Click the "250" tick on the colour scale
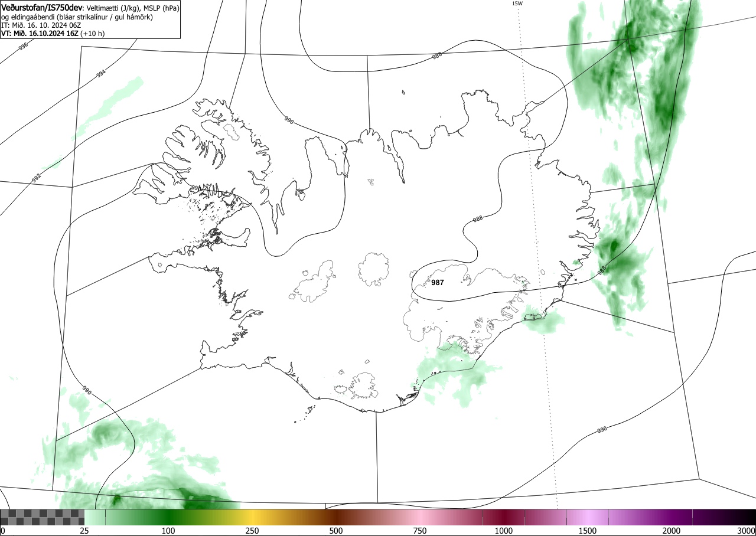The width and height of the screenshot is (756, 536). click(252, 531)
